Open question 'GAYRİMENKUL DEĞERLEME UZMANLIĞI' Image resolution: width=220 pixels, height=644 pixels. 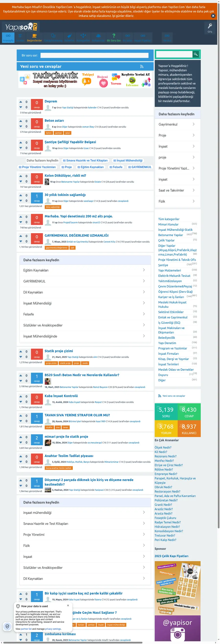click(77, 236)
